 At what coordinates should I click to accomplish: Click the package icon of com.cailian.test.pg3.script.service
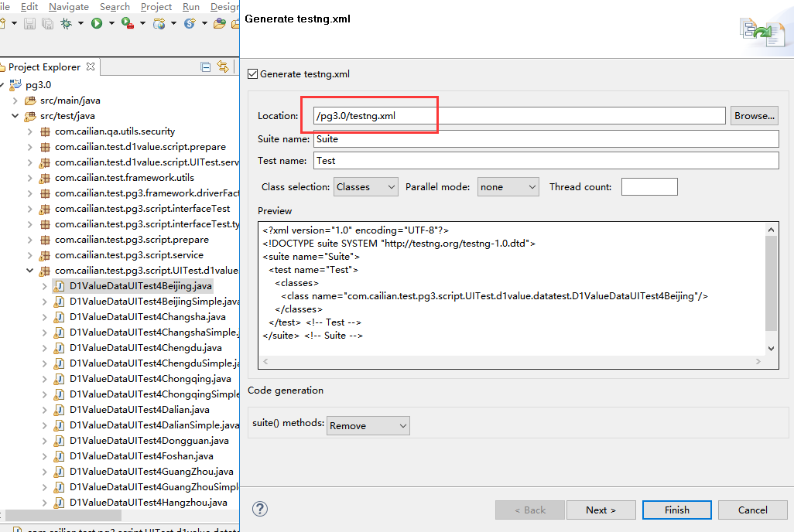click(45, 255)
